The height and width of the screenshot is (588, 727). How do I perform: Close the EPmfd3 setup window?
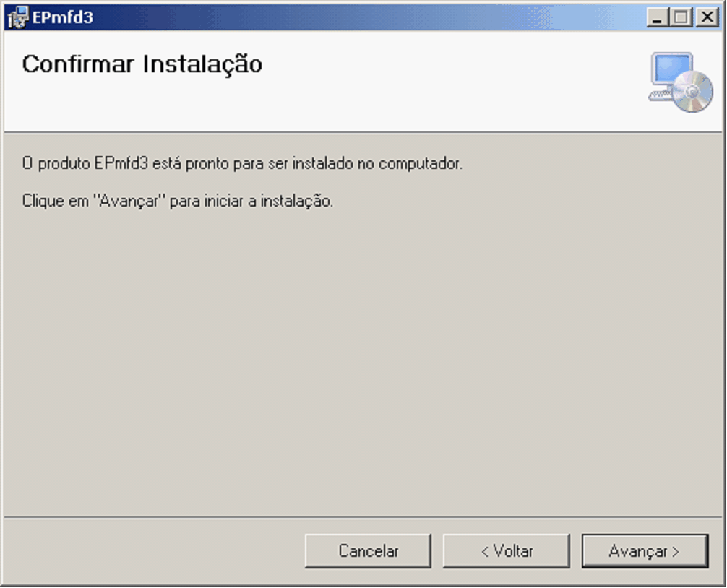click(x=707, y=17)
